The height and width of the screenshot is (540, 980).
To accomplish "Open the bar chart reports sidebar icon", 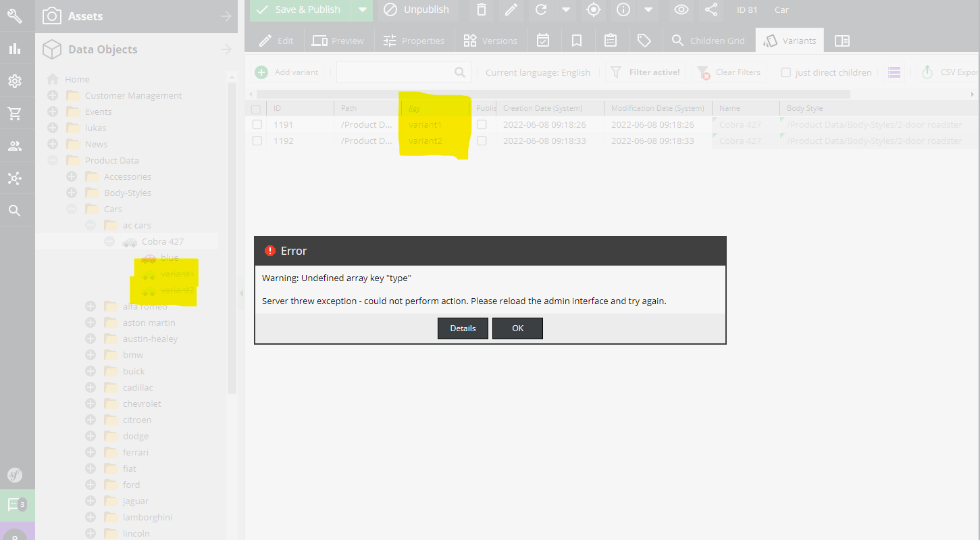I will coord(15,49).
